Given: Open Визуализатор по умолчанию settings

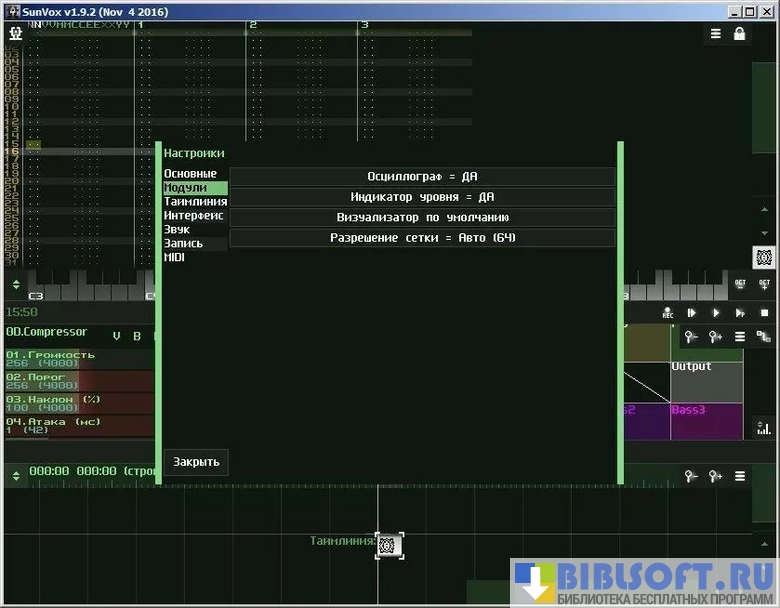Looking at the screenshot, I should tap(422, 217).
